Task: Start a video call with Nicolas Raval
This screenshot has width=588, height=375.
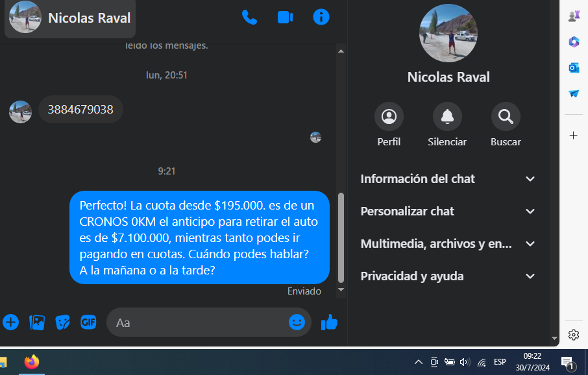Action: click(285, 18)
